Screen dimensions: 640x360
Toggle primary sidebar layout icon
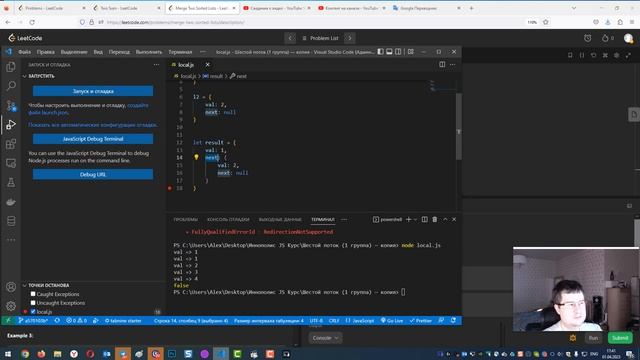[x=380, y=51]
